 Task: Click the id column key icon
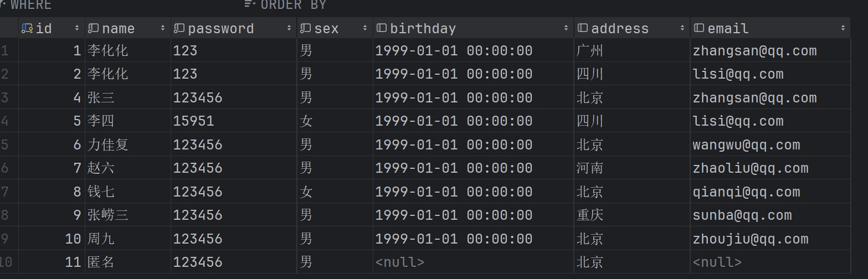click(27, 28)
